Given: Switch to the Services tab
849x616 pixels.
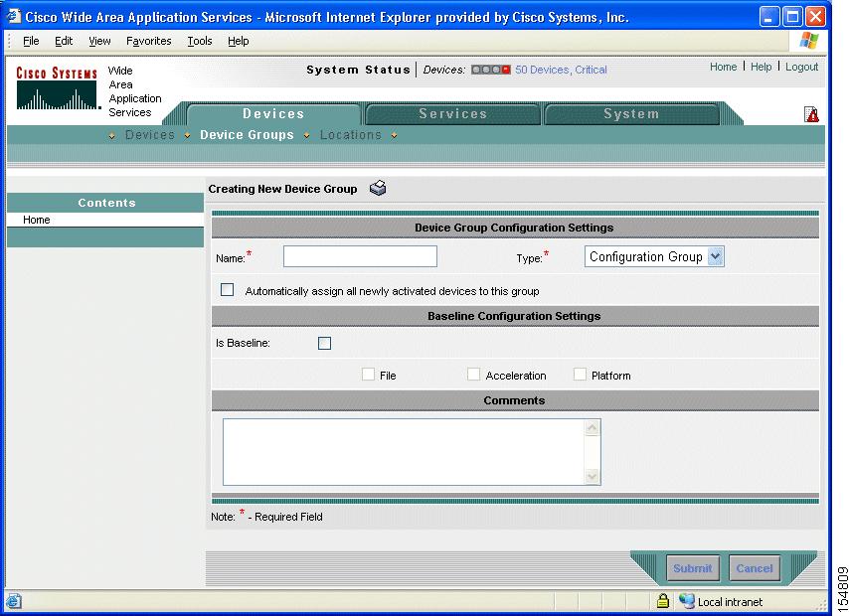Looking at the screenshot, I should tap(452, 113).
